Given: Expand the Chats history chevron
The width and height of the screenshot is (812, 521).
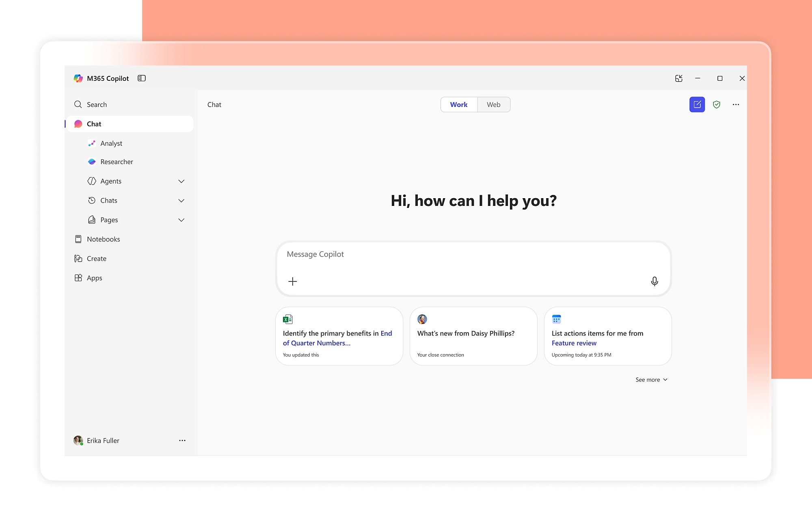Looking at the screenshot, I should pos(181,201).
